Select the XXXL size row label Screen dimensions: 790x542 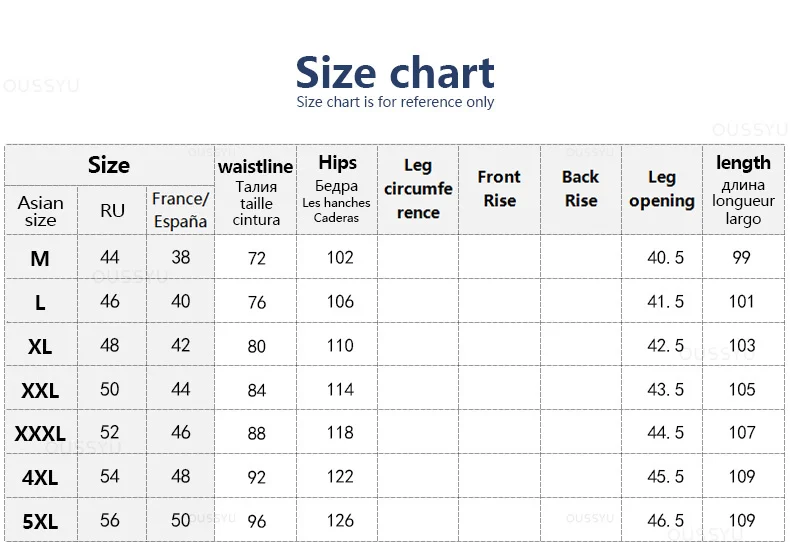point(40,433)
